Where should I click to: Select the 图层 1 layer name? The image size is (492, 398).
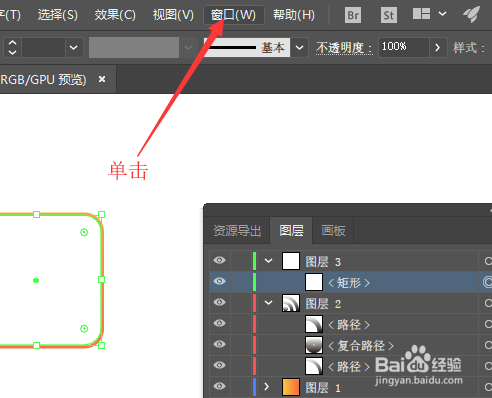(323, 388)
